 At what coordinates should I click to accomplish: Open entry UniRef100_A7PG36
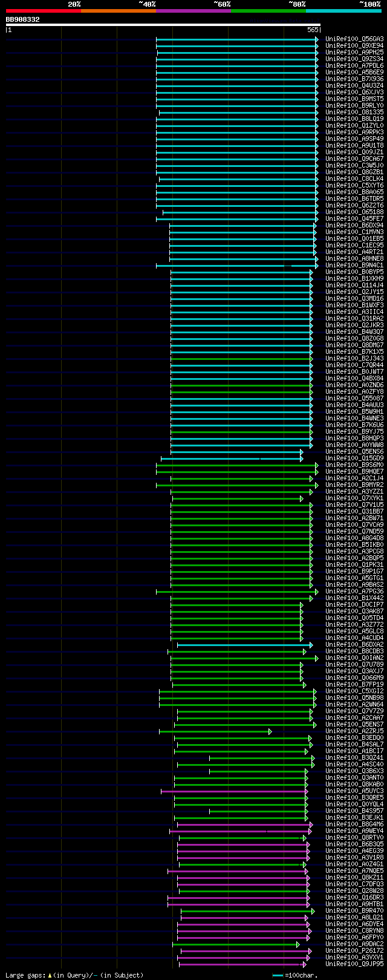coord(354,591)
